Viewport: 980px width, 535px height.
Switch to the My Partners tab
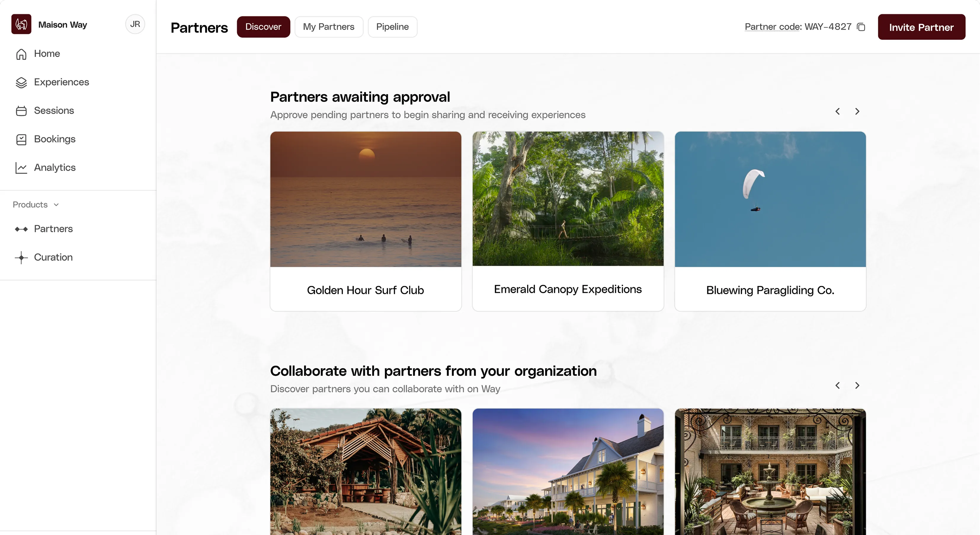[x=328, y=27]
